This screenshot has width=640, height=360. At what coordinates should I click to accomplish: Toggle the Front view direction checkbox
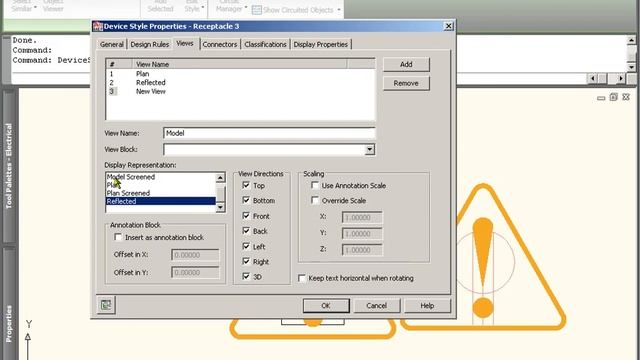pos(246,216)
